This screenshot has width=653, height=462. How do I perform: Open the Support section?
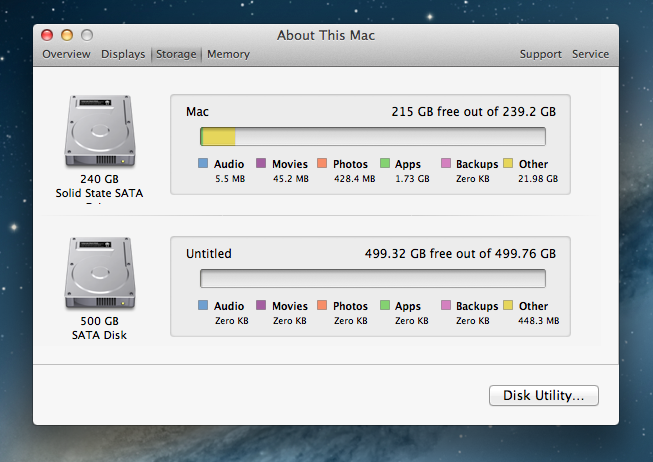click(x=541, y=54)
